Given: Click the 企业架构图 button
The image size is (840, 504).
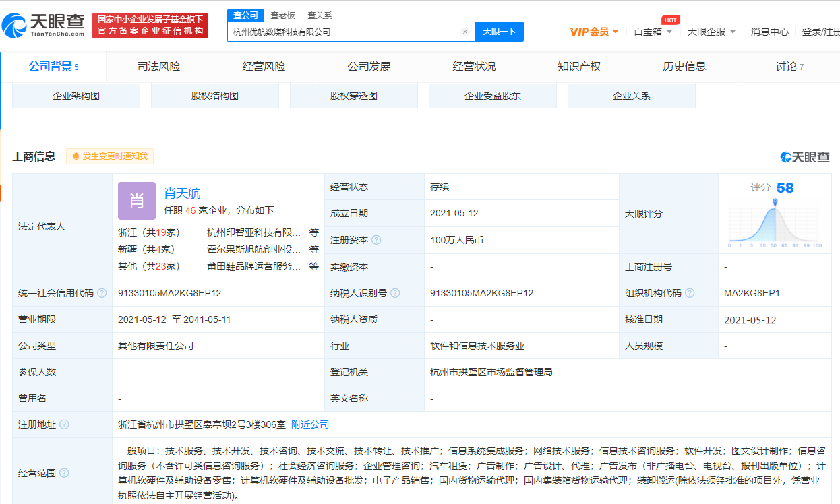Looking at the screenshot, I should tap(76, 96).
